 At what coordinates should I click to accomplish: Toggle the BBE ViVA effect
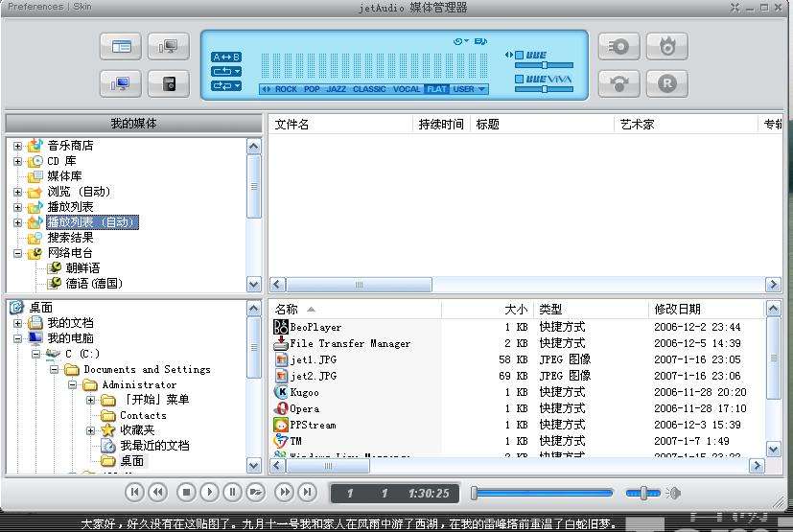click(519, 80)
